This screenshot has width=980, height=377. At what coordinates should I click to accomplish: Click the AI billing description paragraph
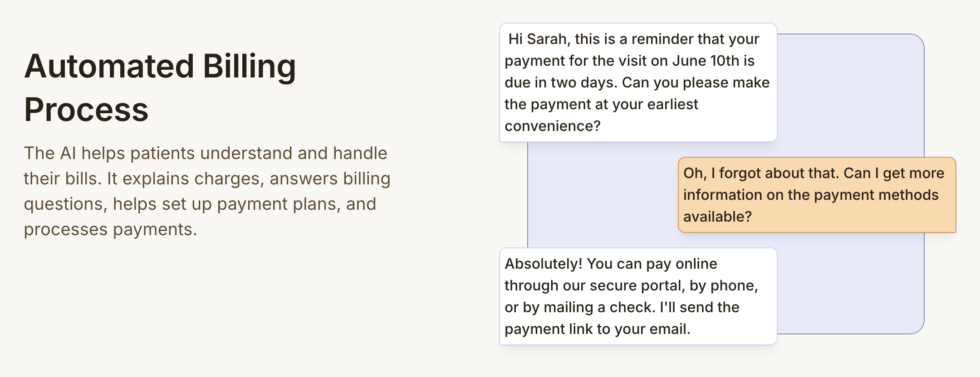coord(207,191)
